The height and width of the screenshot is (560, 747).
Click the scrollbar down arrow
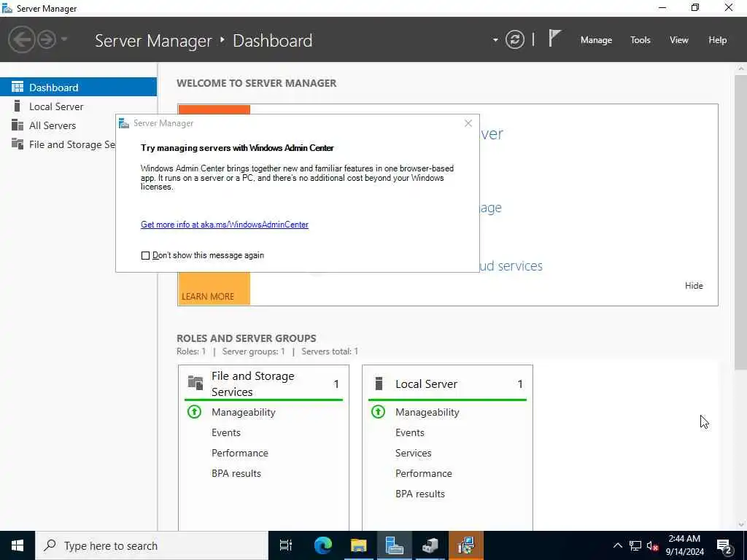tap(741, 525)
